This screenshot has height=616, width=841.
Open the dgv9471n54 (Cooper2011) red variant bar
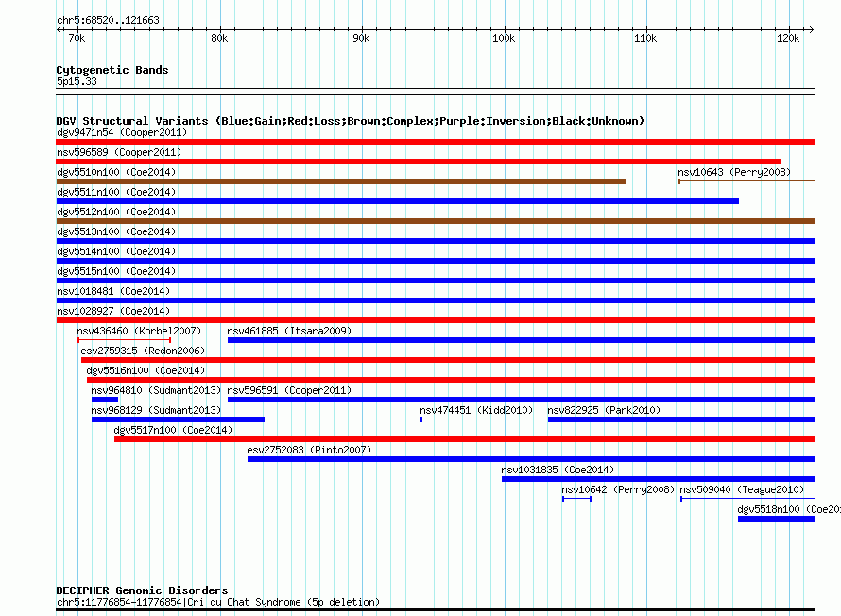435,142
